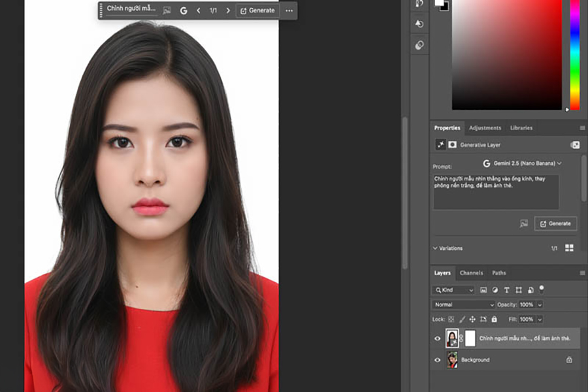Click the pixel layer filter icon
This screenshot has height=392, width=588.
[483, 289]
